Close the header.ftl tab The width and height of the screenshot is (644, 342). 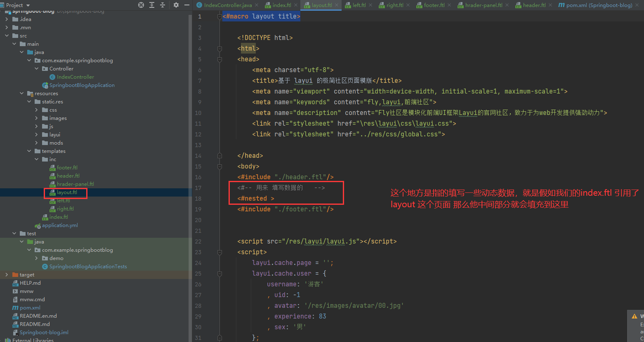[550, 5]
